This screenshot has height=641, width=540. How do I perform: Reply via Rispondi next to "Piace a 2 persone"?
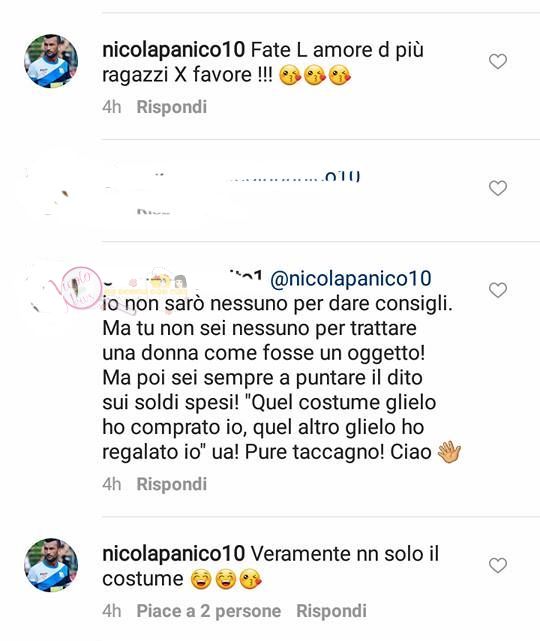pyautogui.click(x=331, y=611)
